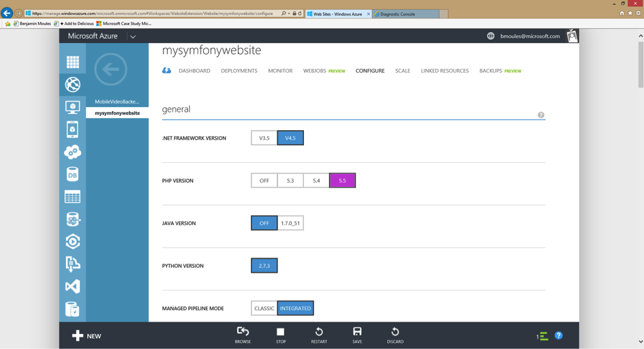Select PHP version 5.4

click(316, 181)
